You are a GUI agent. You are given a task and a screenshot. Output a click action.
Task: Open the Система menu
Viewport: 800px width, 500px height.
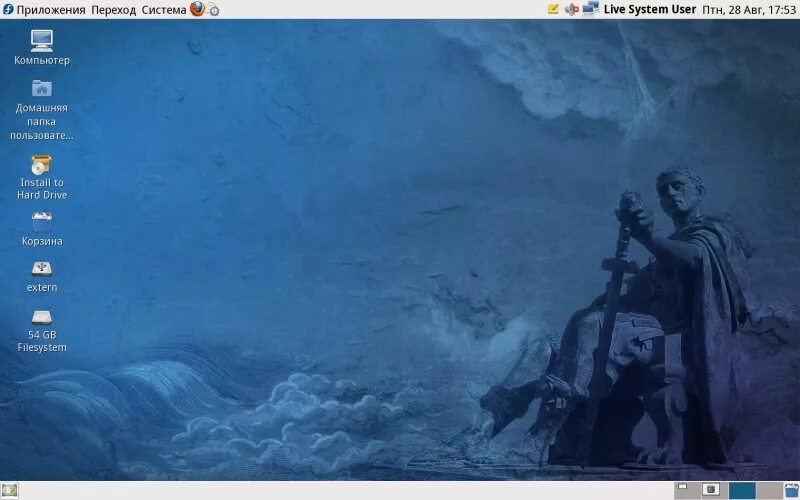tap(164, 10)
